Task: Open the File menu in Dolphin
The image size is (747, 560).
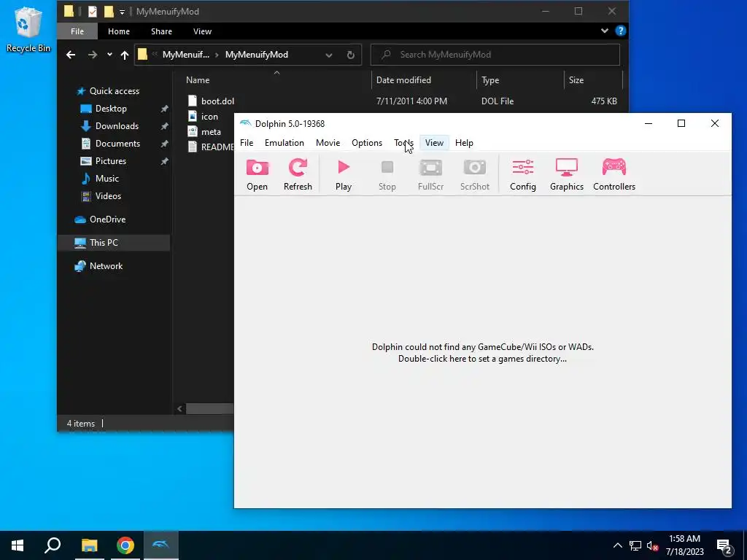Action: pos(247,143)
